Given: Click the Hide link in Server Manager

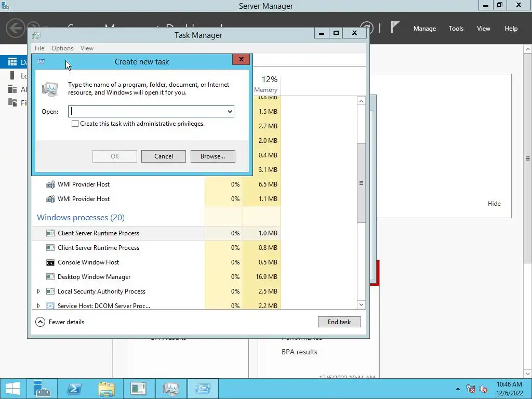Looking at the screenshot, I should (x=494, y=204).
